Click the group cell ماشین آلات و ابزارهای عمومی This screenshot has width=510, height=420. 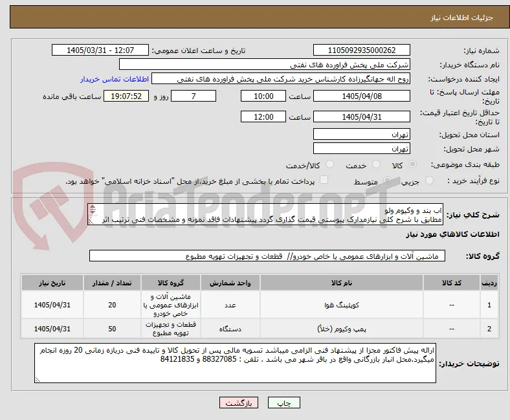[x=171, y=305]
